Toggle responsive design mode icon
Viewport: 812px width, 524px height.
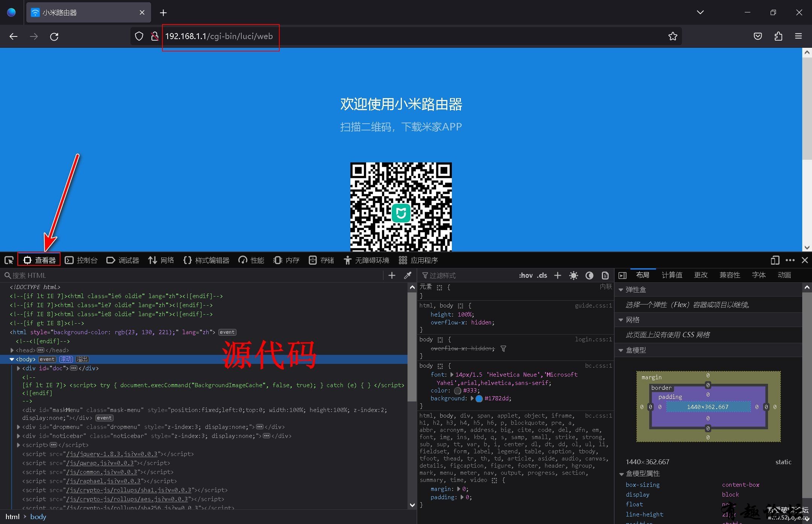coord(775,260)
